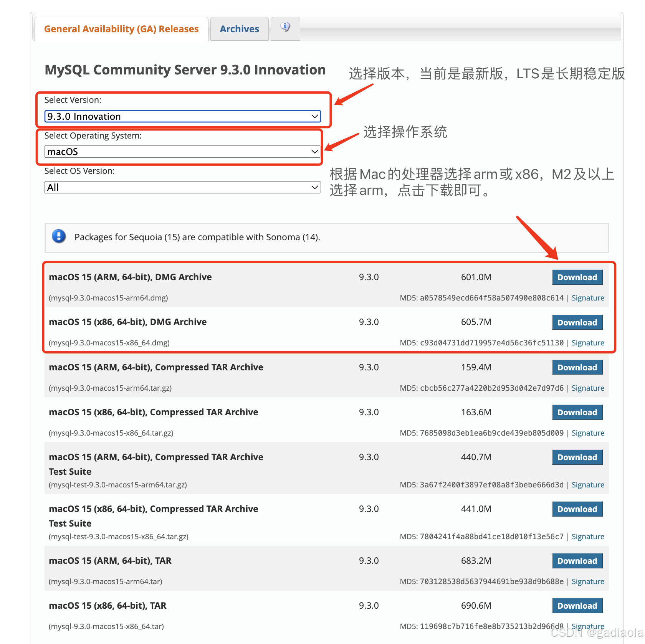Download the ARM TAR 683.2M
This screenshot has width=645, height=644.
coord(577,561)
